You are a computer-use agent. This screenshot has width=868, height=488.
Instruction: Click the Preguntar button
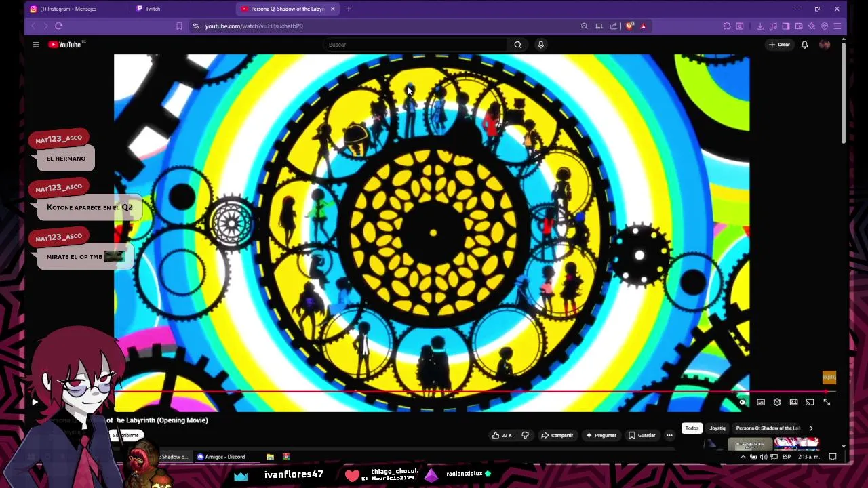coord(601,435)
